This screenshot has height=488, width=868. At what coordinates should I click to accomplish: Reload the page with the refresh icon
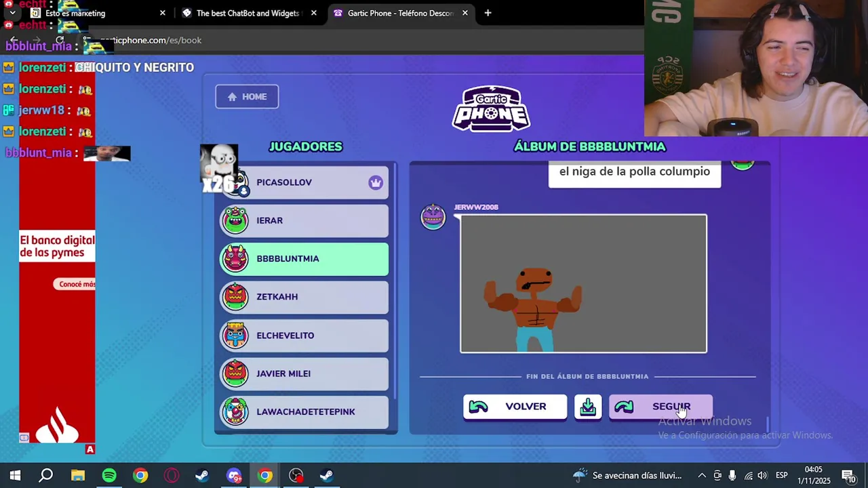point(60,40)
